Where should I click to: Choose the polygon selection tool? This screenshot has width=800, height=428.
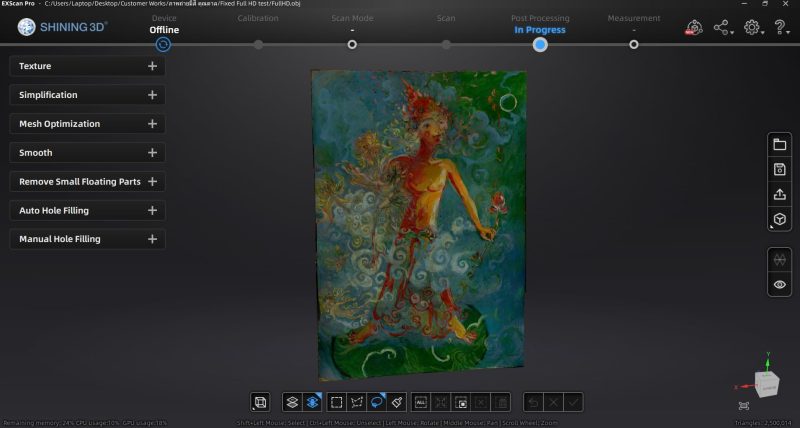[357, 402]
